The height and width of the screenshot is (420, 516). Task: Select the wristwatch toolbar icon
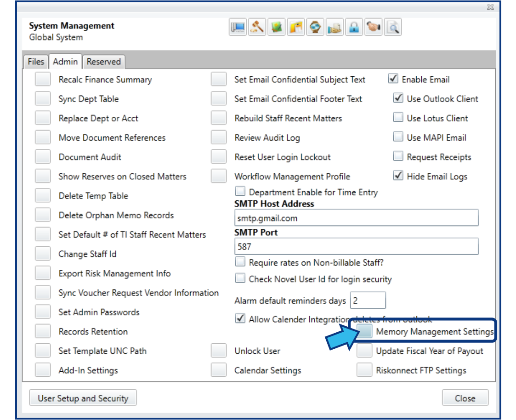click(315, 28)
